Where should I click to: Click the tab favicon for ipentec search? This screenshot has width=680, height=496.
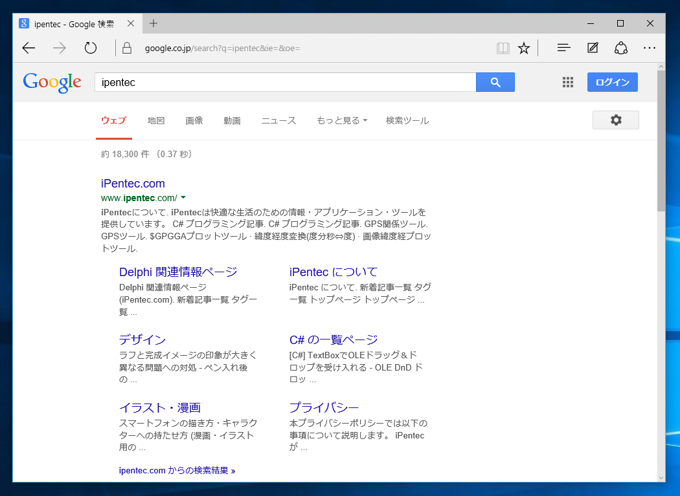(24, 23)
